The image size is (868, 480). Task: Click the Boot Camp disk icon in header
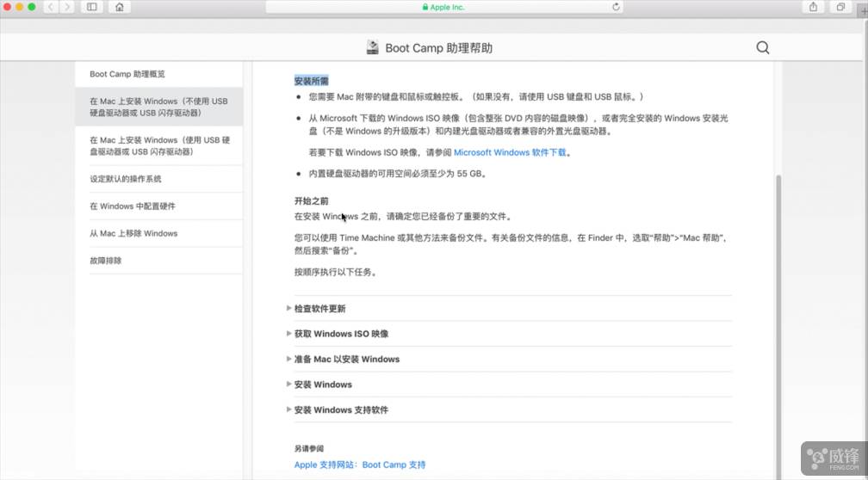tap(373, 47)
